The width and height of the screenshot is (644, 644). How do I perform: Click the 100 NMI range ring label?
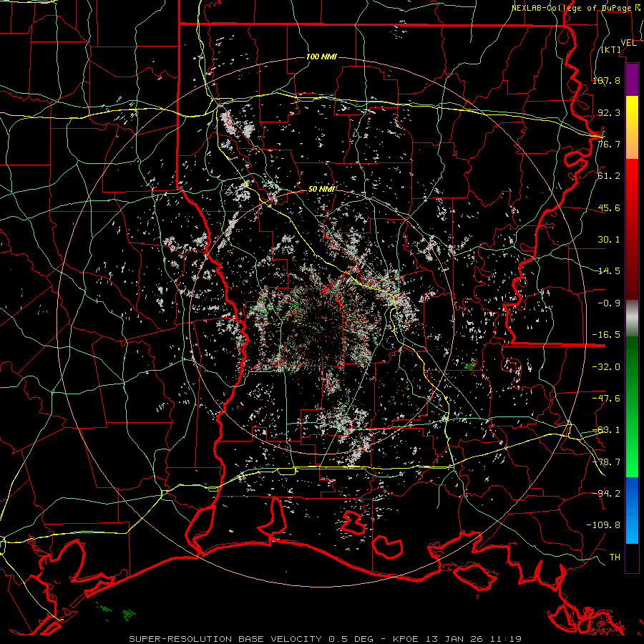coord(321,57)
